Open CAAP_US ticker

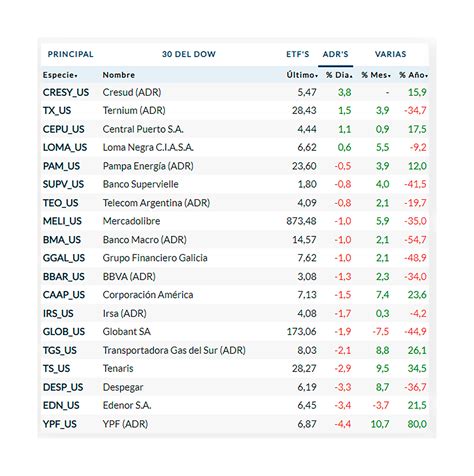point(64,295)
